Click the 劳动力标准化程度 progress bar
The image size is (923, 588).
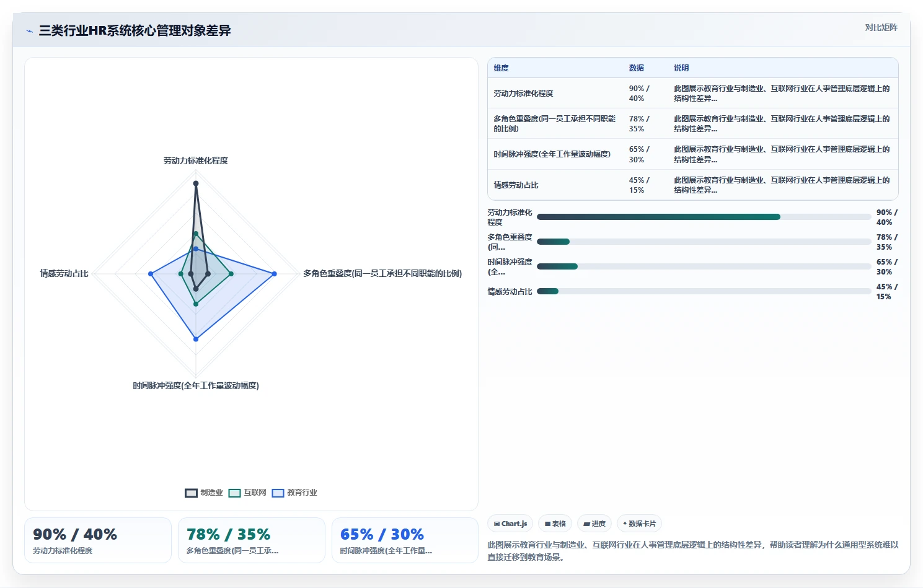point(704,217)
